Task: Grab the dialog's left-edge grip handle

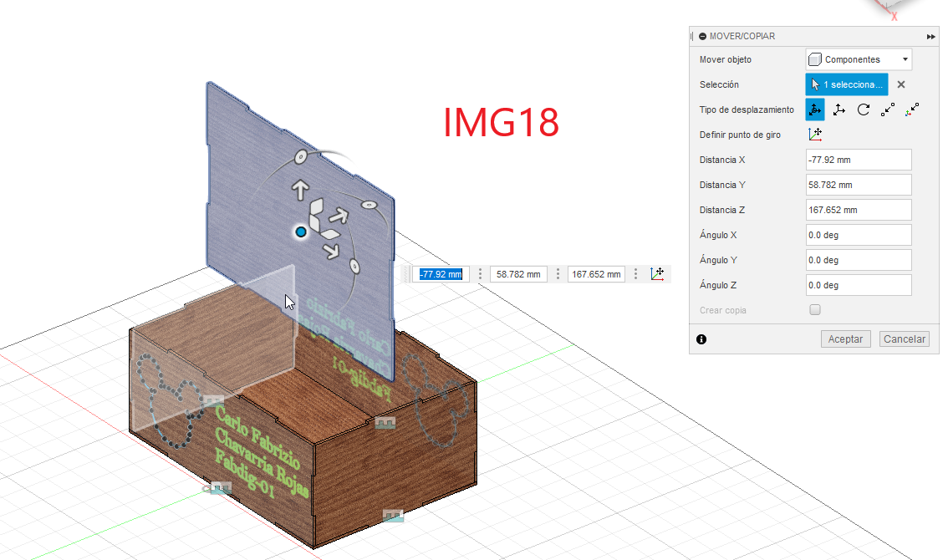Action: 691,37
